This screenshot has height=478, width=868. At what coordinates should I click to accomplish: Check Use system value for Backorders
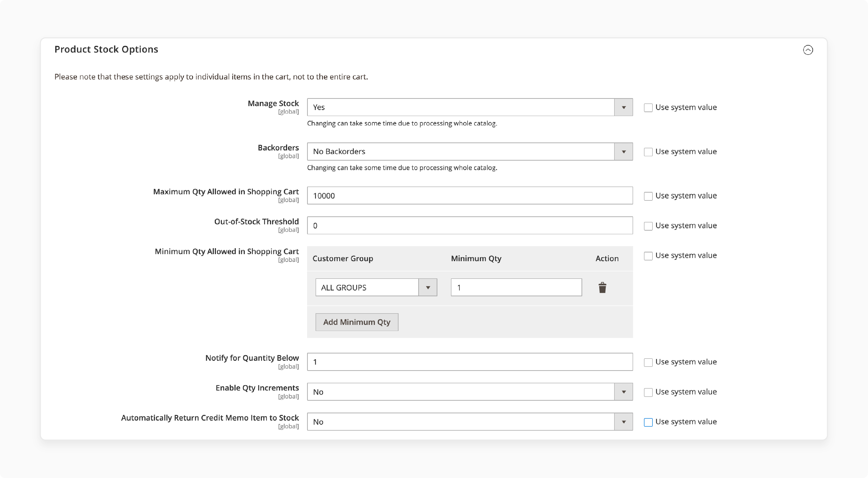[648, 152]
